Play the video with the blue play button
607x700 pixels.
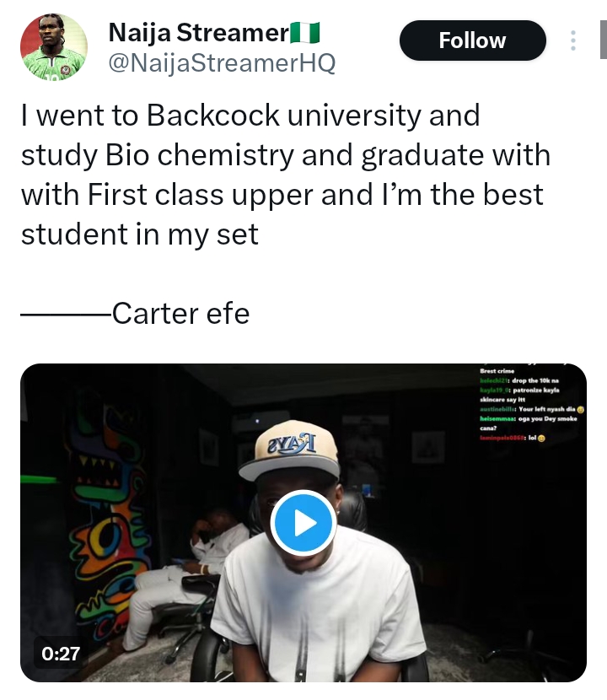(303, 523)
